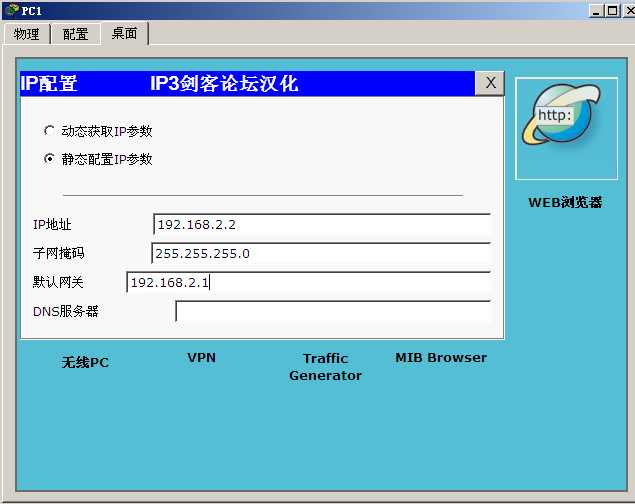Select 静态配置IP参数 radio button
This screenshot has height=504, width=635.
tap(49, 159)
